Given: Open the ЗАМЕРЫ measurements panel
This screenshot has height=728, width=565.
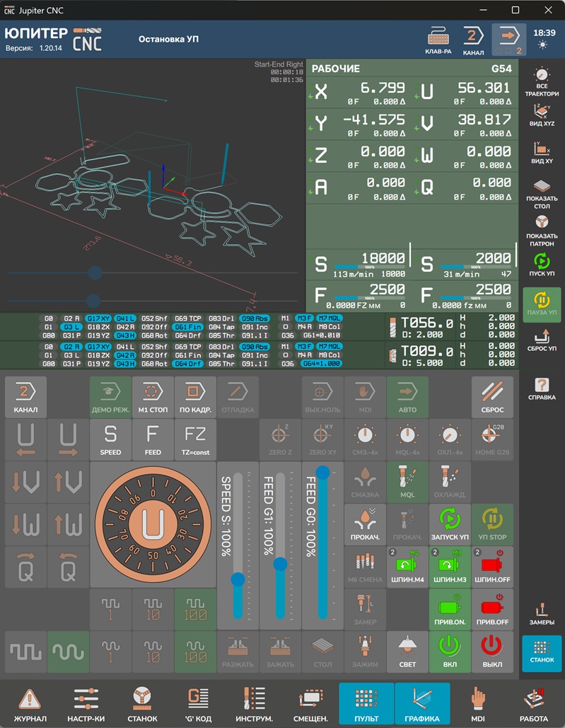Looking at the screenshot, I should coord(542,613).
